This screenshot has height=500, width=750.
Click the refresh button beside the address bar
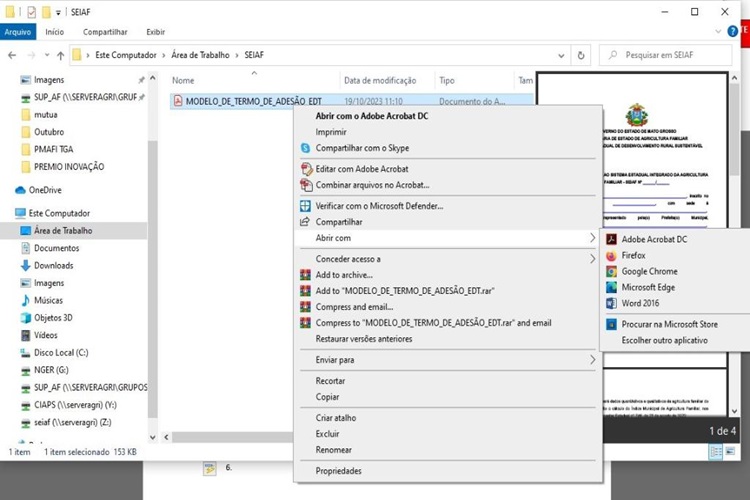[581, 55]
